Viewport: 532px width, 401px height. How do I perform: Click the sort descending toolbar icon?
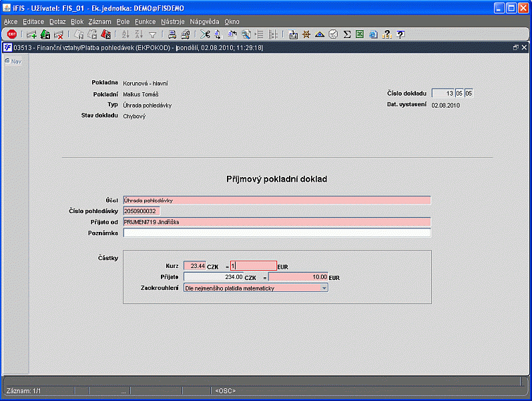tap(139, 34)
